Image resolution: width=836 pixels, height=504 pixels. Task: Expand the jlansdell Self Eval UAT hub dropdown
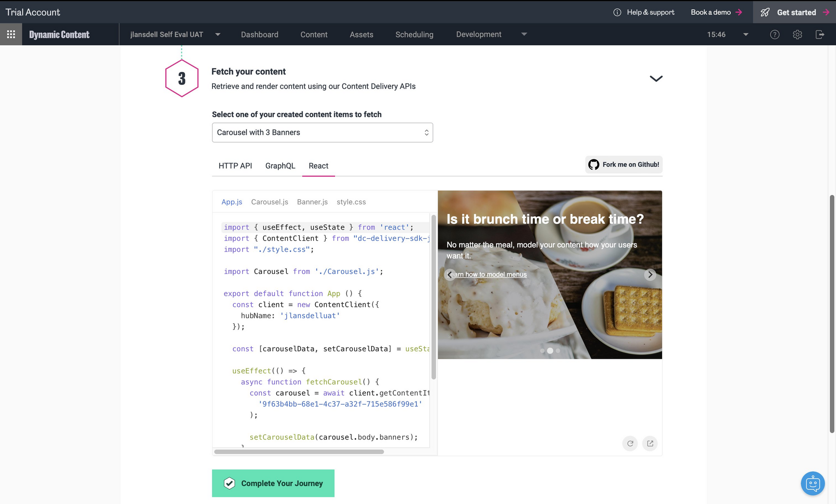point(218,35)
